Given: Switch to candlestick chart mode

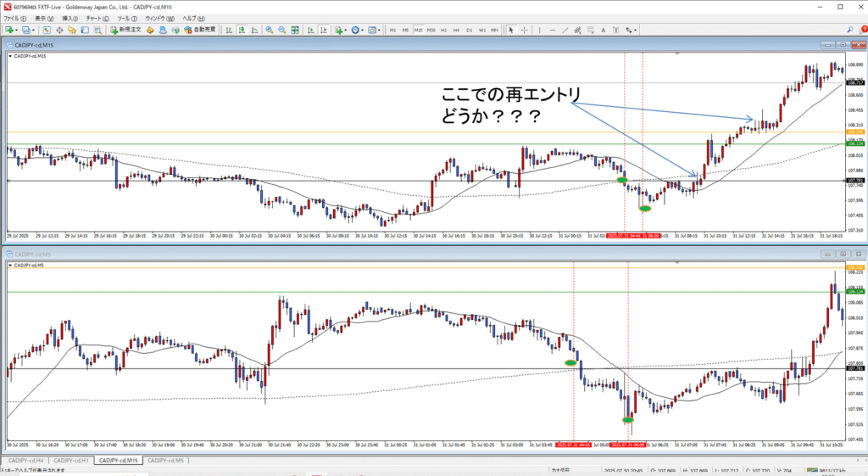Looking at the screenshot, I should [242, 30].
